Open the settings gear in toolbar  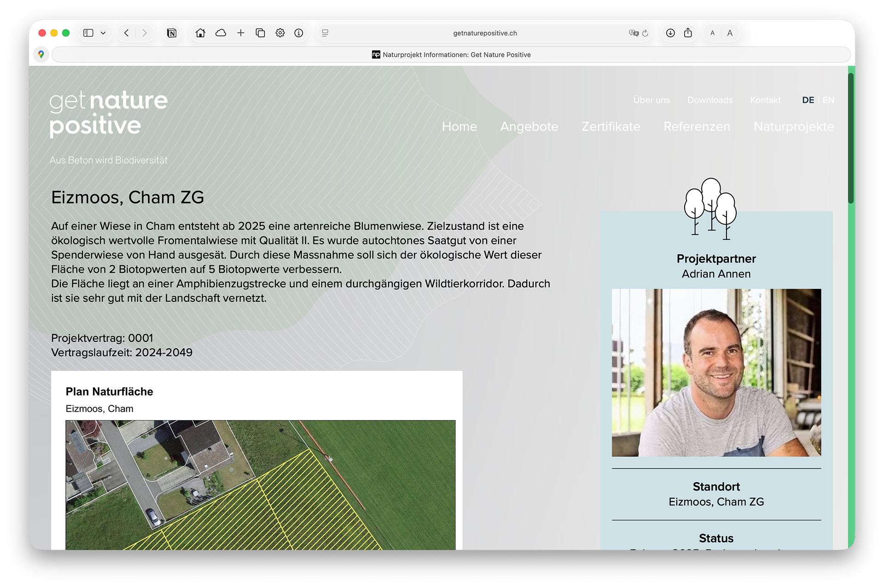pyautogui.click(x=280, y=33)
